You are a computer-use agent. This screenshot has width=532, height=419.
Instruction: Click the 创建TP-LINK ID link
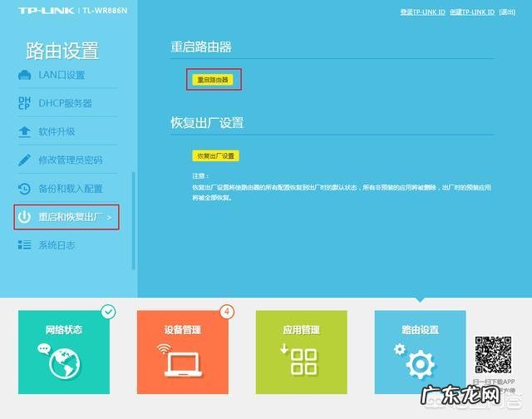(472, 12)
